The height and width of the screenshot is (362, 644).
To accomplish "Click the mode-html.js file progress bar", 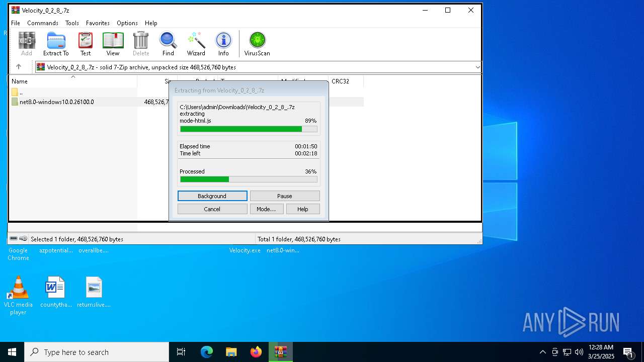I will [249, 129].
